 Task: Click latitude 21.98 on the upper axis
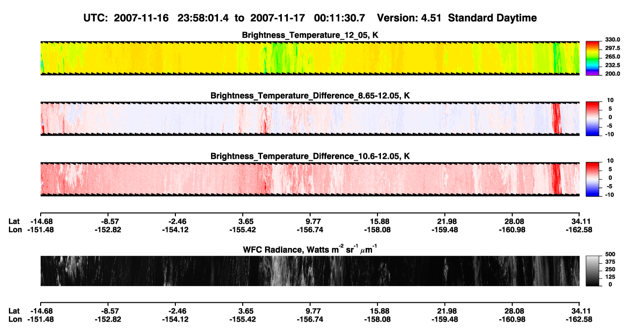(x=445, y=221)
